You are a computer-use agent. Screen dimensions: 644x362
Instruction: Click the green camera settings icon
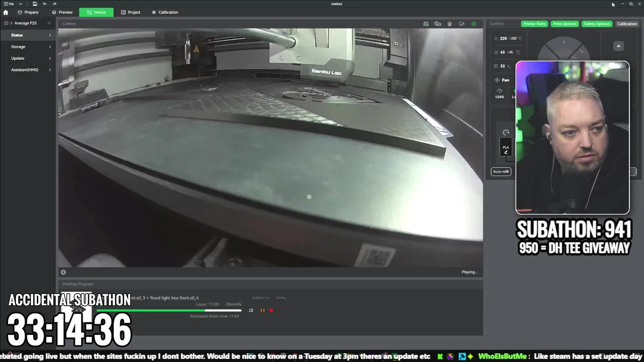click(473, 24)
